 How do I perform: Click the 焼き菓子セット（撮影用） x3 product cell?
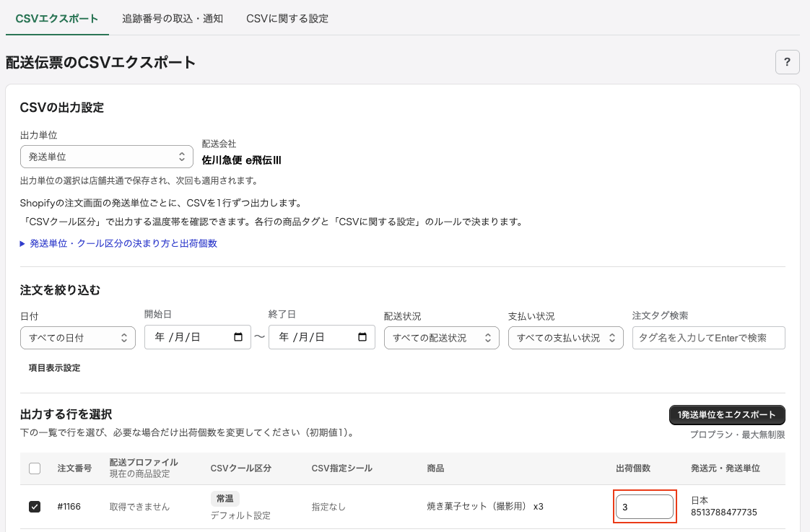pyautogui.click(x=484, y=507)
